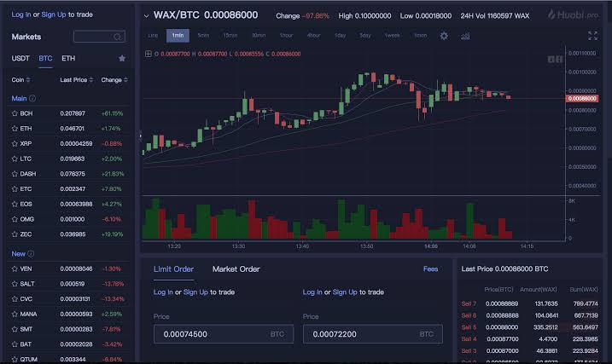
Task: Click info icon next to New
Action: [31, 254]
